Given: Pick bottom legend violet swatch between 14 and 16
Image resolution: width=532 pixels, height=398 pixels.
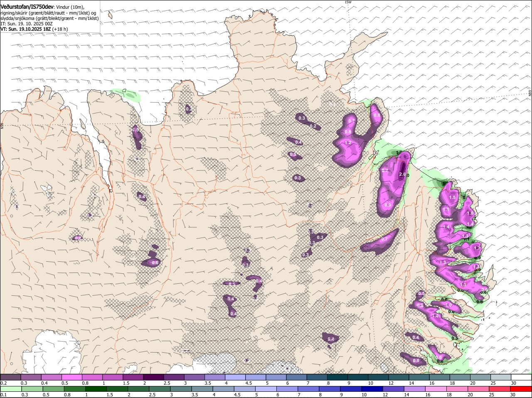Looking at the screenshot, I should pyautogui.click(x=416, y=389).
